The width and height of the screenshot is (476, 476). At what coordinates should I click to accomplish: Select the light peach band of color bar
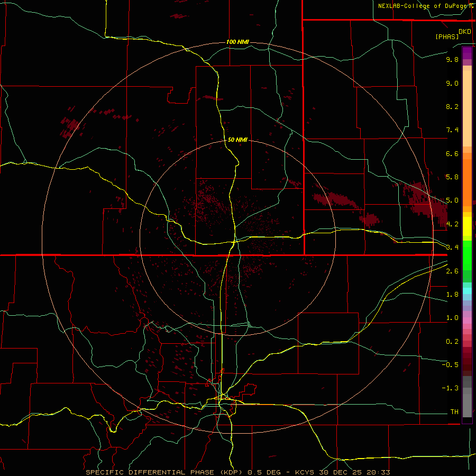click(x=467, y=108)
